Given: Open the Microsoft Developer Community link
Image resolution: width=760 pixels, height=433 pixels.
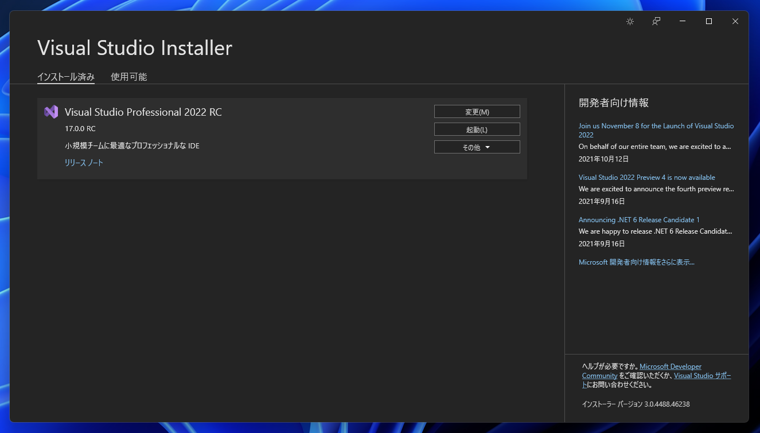Looking at the screenshot, I should coord(642,371).
